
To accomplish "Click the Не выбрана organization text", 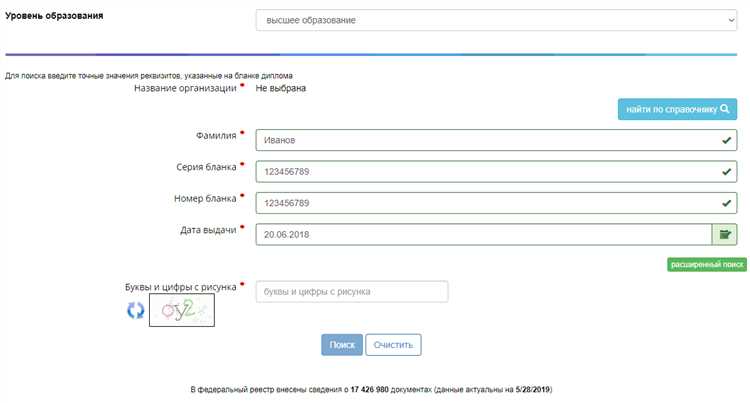I will click(281, 88).
